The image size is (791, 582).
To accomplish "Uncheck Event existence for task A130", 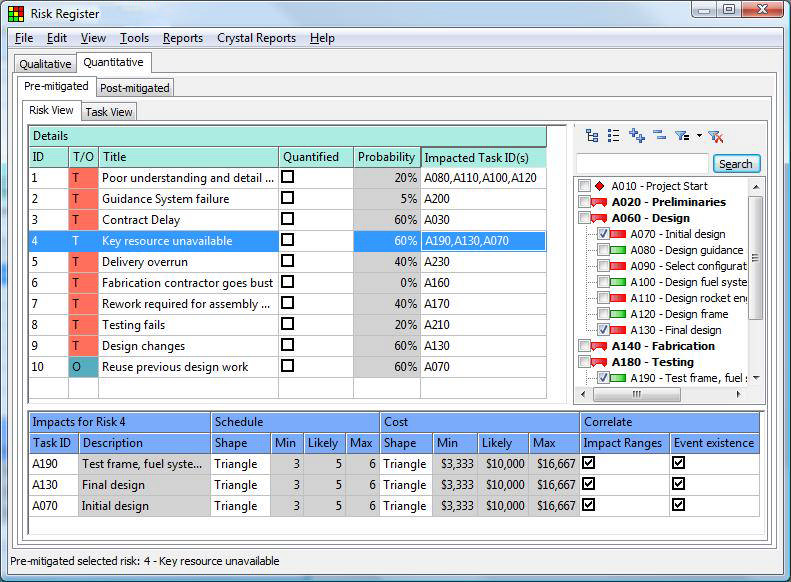I will (679, 484).
